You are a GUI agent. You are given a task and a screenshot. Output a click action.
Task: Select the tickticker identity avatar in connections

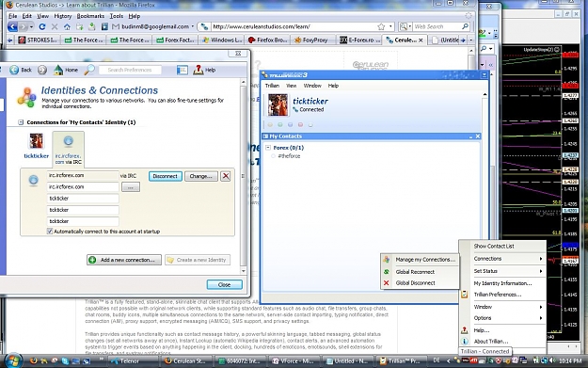coord(37,141)
